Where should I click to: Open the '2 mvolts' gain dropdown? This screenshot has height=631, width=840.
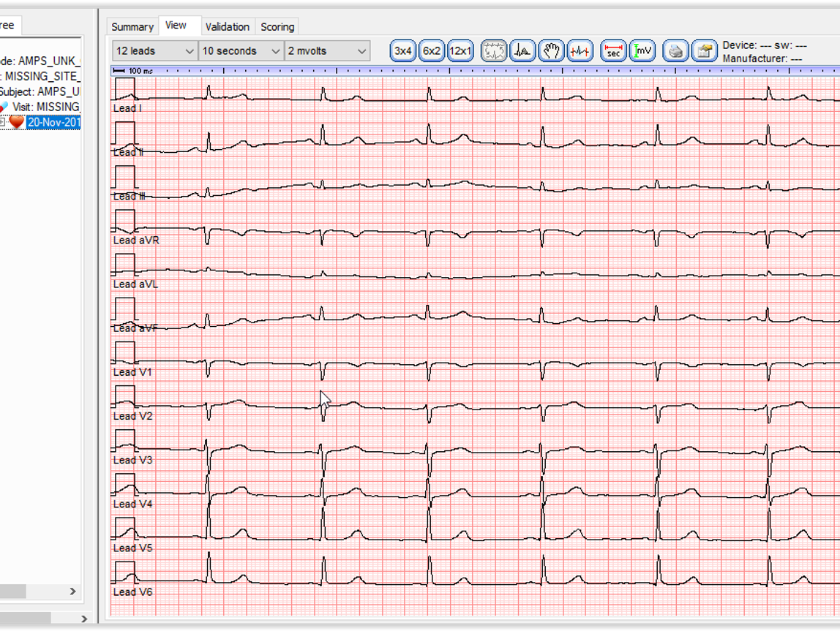click(327, 51)
